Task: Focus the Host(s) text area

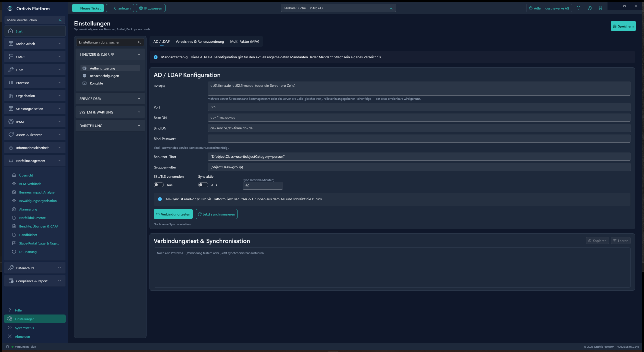Action: pos(419,88)
